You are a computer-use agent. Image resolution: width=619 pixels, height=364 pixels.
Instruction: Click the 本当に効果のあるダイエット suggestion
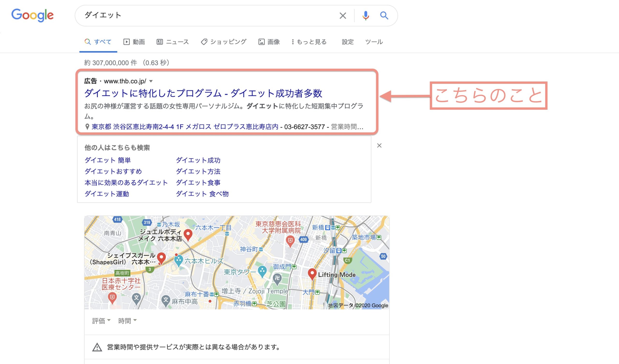point(126,182)
